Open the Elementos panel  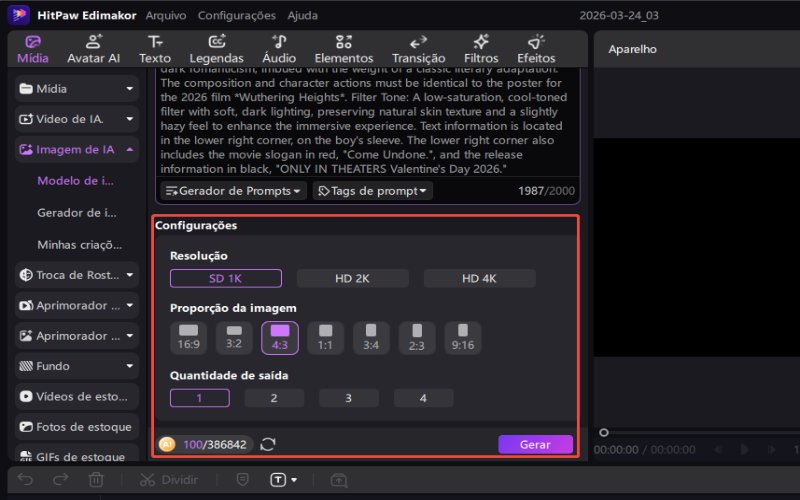[343, 48]
